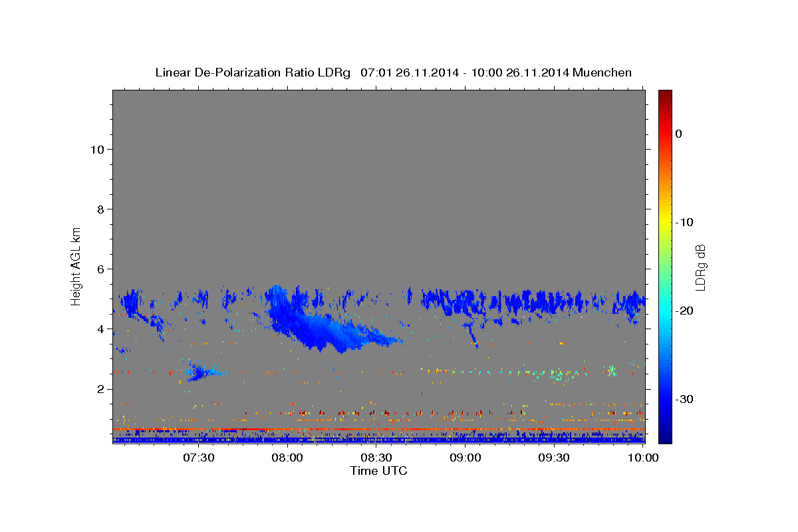Image resolution: width=798 pixels, height=532 pixels.
Task: Click the colorbar value label -20
Action: click(686, 311)
